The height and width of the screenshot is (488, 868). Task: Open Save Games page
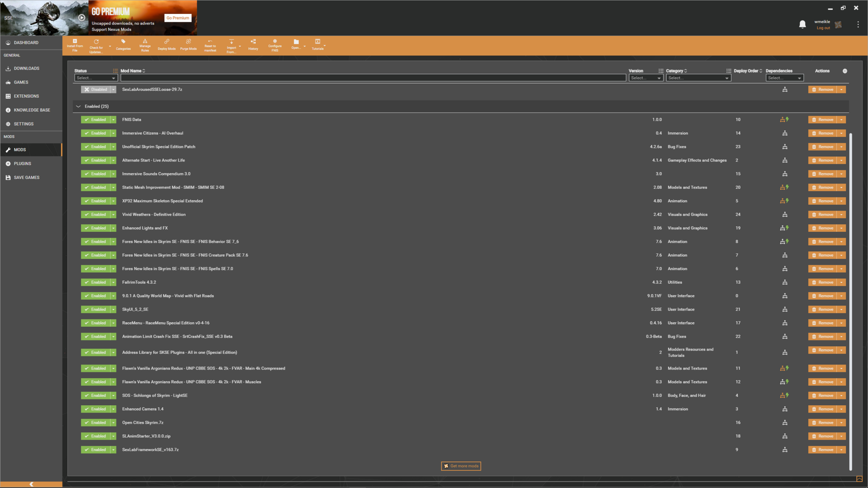pyautogui.click(x=26, y=178)
